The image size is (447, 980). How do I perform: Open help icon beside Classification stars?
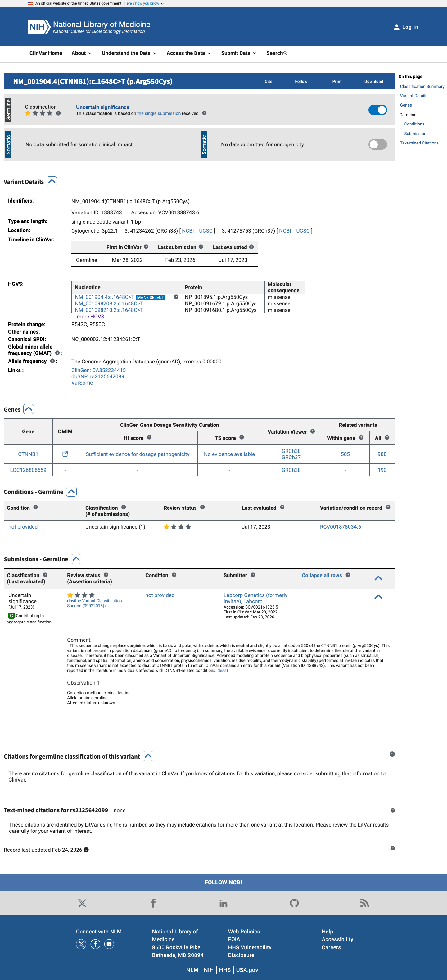[x=59, y=113]
